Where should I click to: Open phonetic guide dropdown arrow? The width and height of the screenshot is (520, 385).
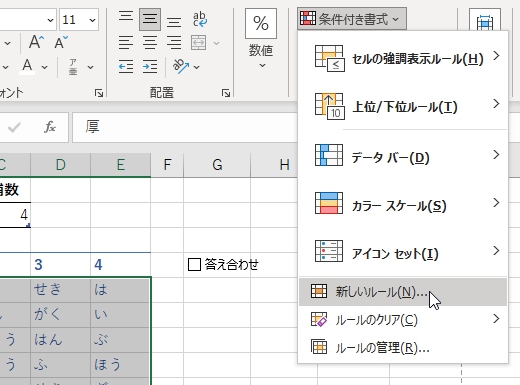90,67
